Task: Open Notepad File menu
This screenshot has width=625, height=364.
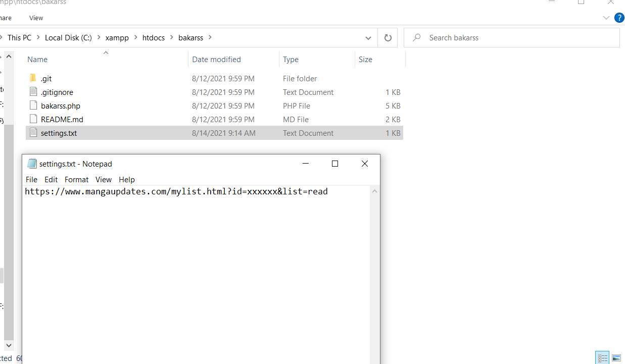Action: tap(31, 179)
